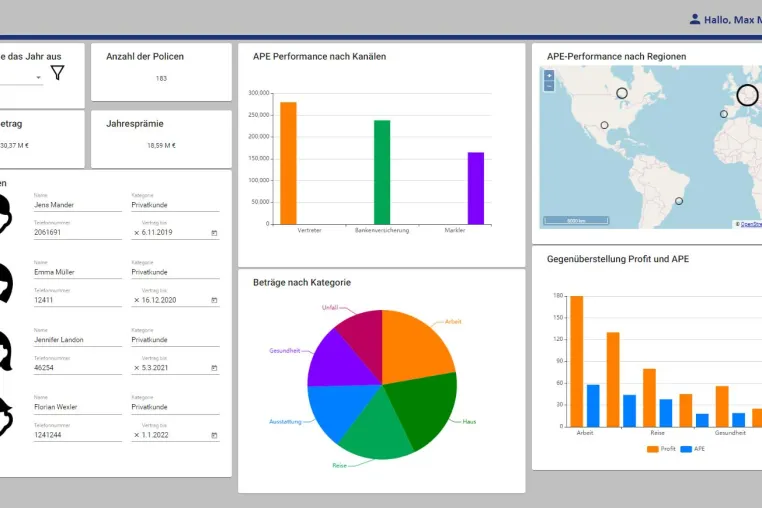This screenshot has height=508, width=762.
Task: Click Florian Wexler's avatar picture
Action: click(x=5, y=417)
